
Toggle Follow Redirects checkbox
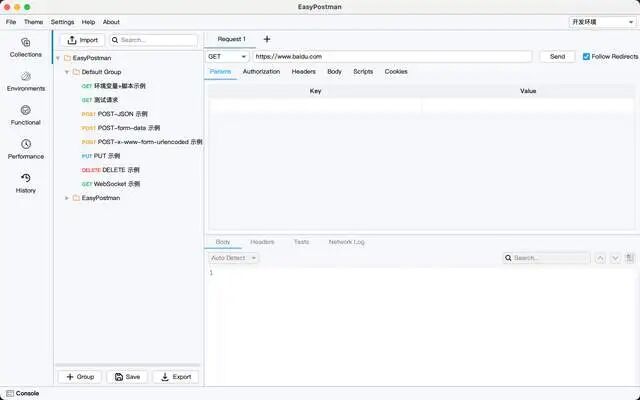[x=586, y=57]
